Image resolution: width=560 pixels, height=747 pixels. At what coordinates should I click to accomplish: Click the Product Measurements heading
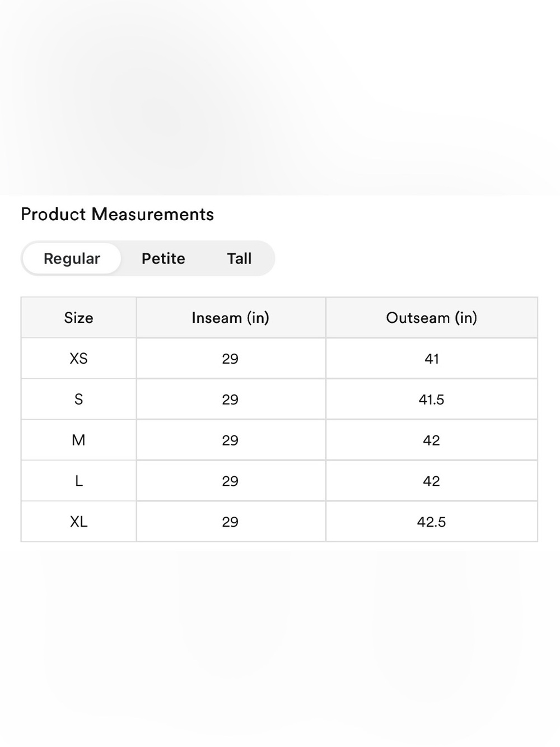tap(118, 214)
